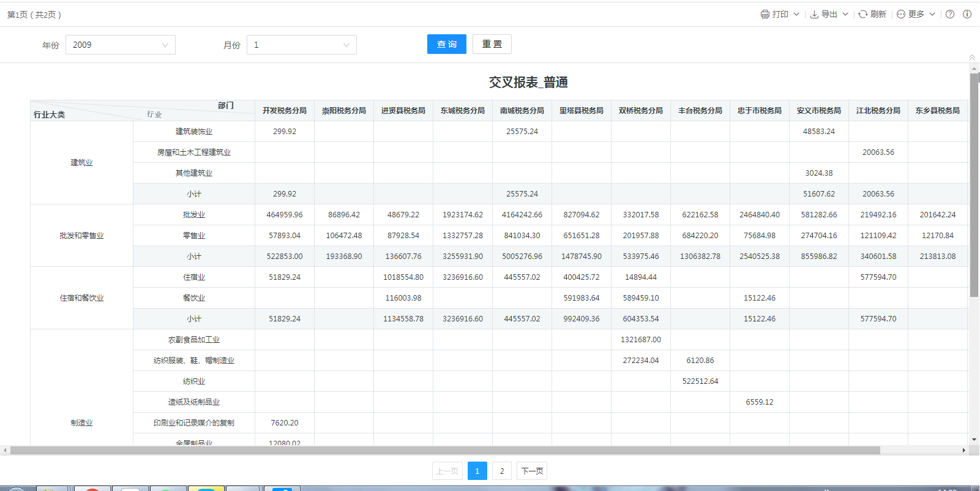Viewport: 980px width, 491px height.
Task: Open the 年份 dropdown showing 2009
Action: (x=120, y=45)
